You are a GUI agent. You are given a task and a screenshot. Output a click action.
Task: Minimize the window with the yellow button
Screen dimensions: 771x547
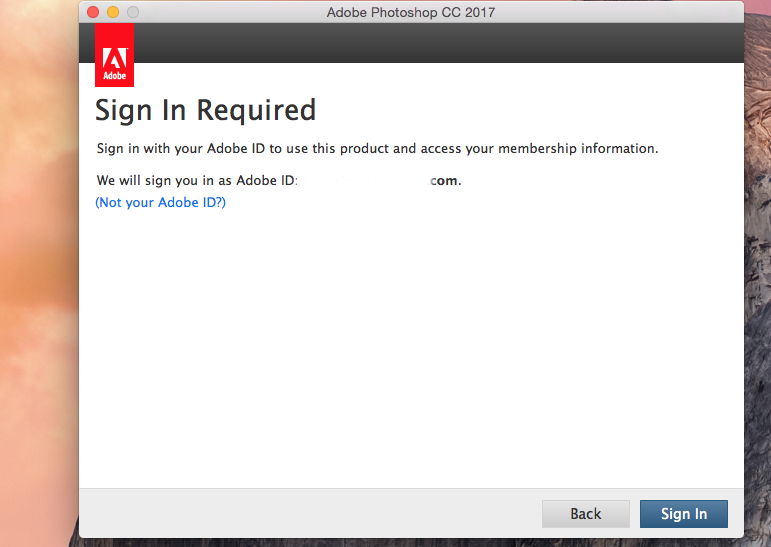point(113,12)
